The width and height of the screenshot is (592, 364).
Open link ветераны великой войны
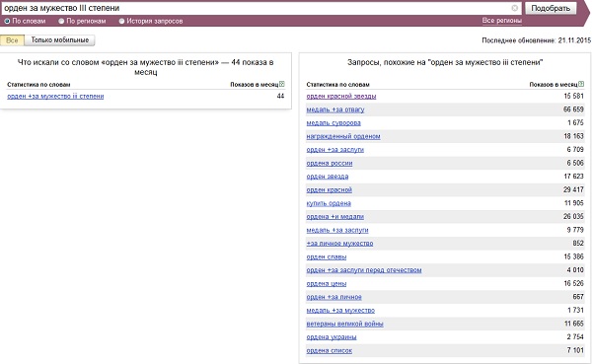click(345, 324)
